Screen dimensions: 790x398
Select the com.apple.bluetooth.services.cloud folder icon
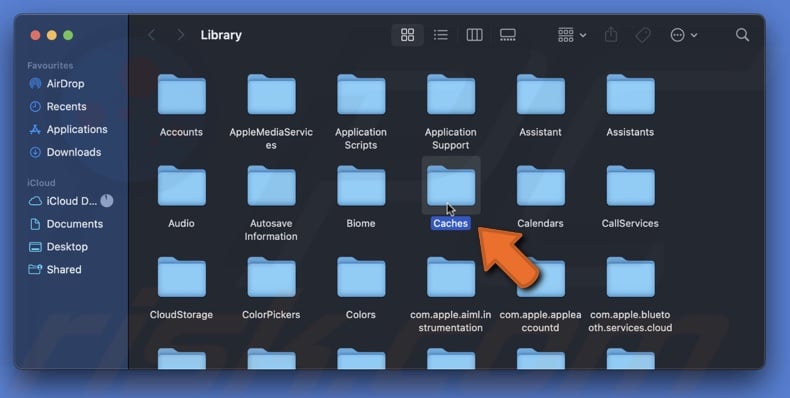point(630,277)
